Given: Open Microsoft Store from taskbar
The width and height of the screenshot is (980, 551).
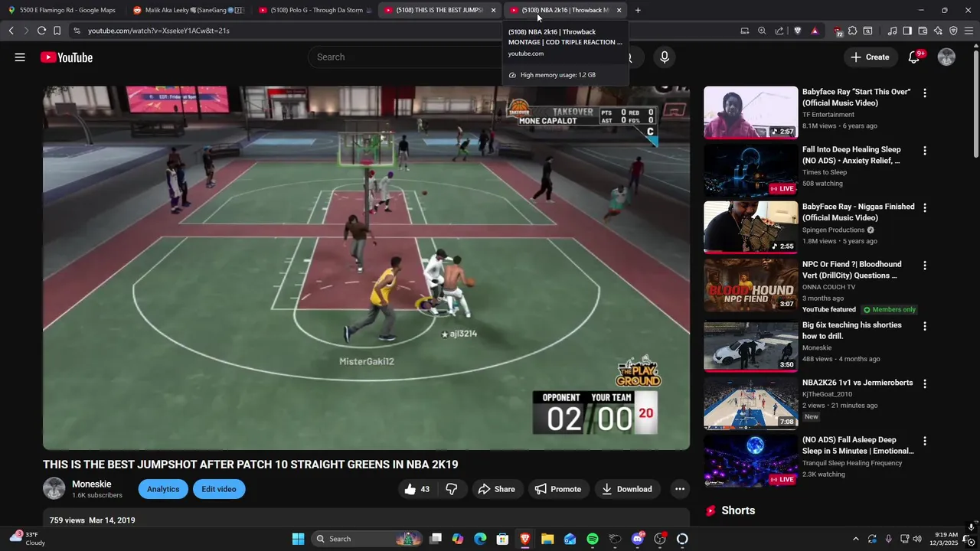Looking at the screenshot, I should pos(502,539).
